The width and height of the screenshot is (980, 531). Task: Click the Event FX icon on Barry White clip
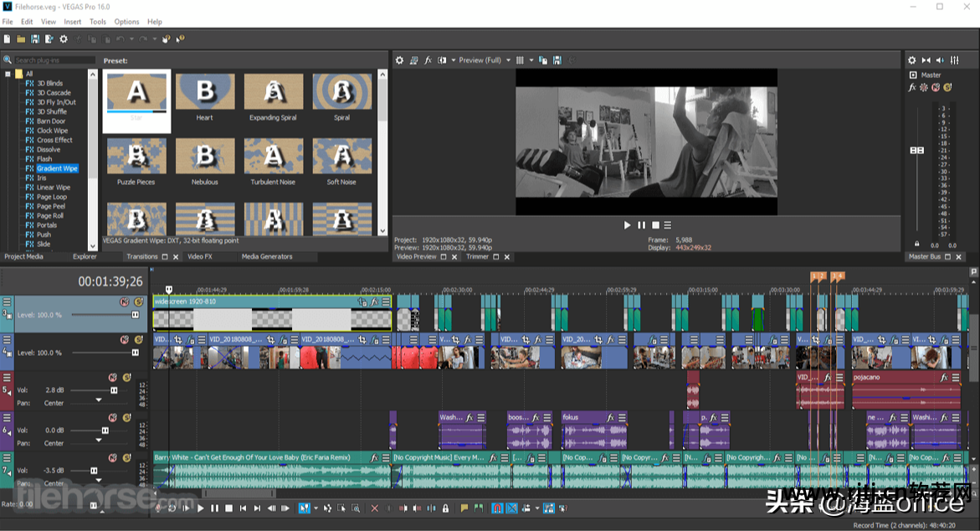click(372, 458)
